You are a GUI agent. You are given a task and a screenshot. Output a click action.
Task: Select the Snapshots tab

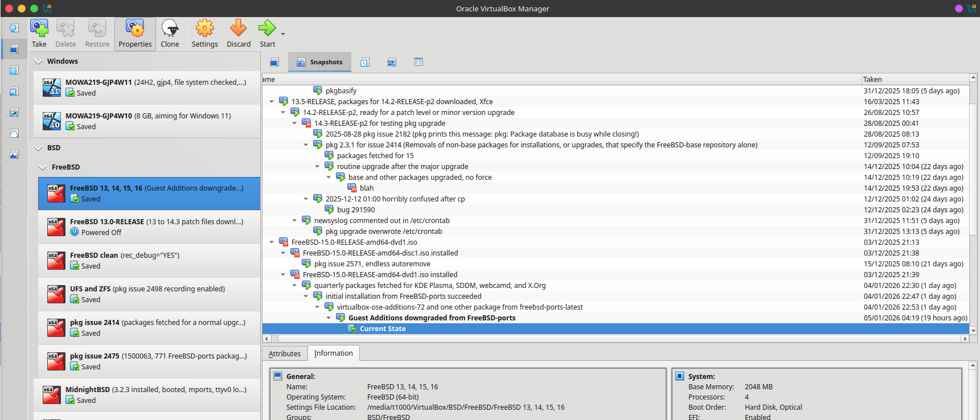[x=319, y=62]
